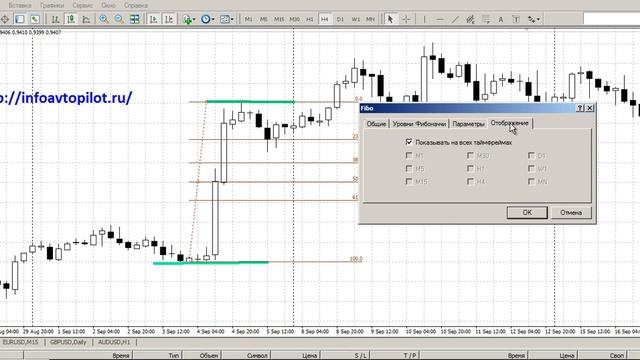This screenshot has height=360, width=640.
Task: Uncheck 'Показывать на всех таймфреймах' checkbox
Action: (409, 142)
